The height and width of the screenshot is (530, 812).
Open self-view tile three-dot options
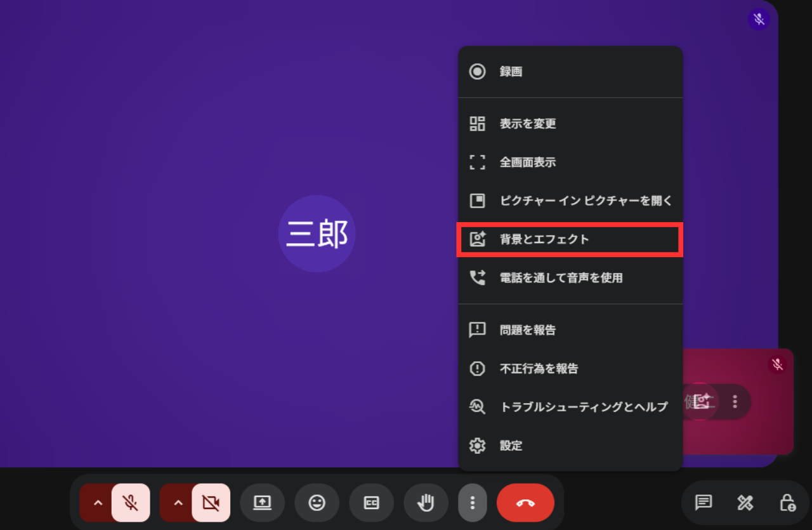[735, 401]
